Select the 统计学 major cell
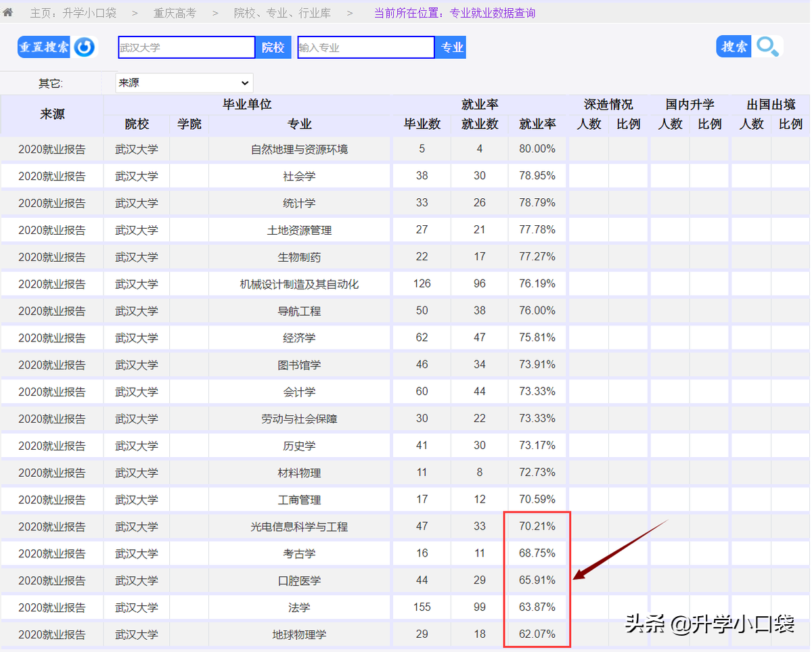 [x=300, y=203]
